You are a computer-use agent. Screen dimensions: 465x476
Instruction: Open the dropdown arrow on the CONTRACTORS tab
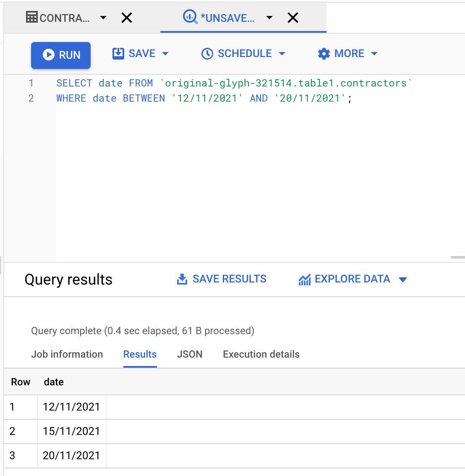pyautogui.click(x=103, y=18)
